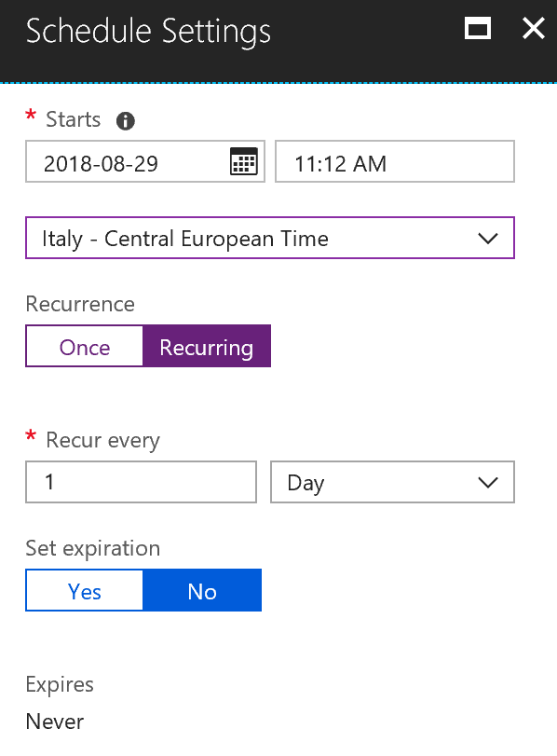Open the calendar date picker icon
Image resolution: width=557 pixels, height=756 pixels.
point(244,161)
